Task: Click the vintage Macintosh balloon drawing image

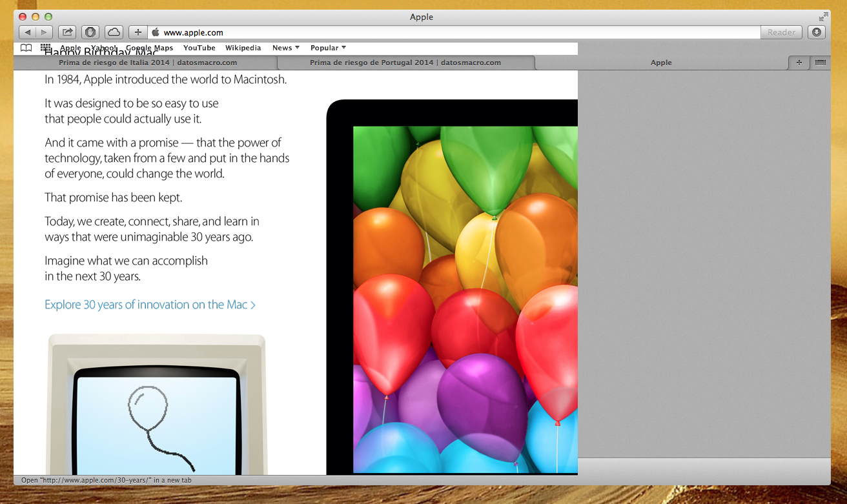Action: [x=157, y=405]
